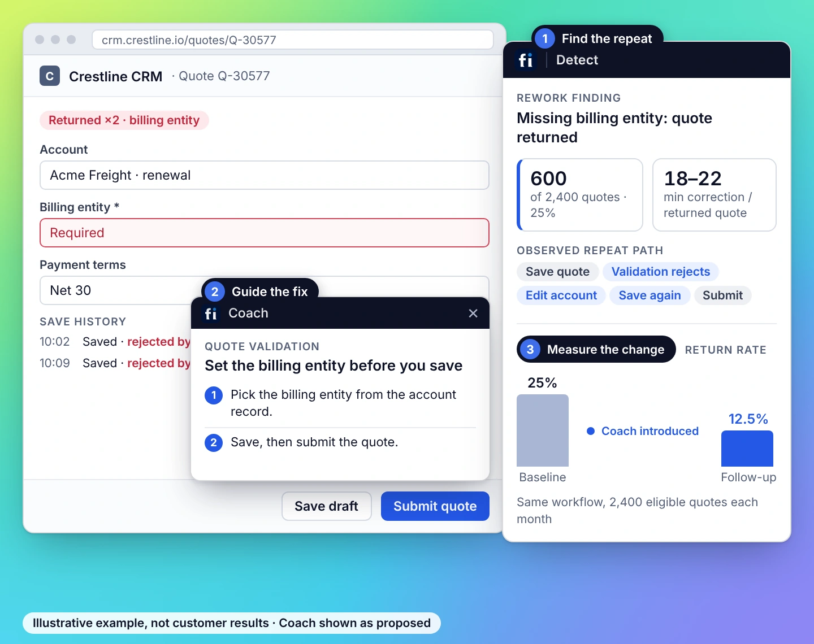
Task: Click the 10:09 save history entry
Action: click(x=115, y=363)
